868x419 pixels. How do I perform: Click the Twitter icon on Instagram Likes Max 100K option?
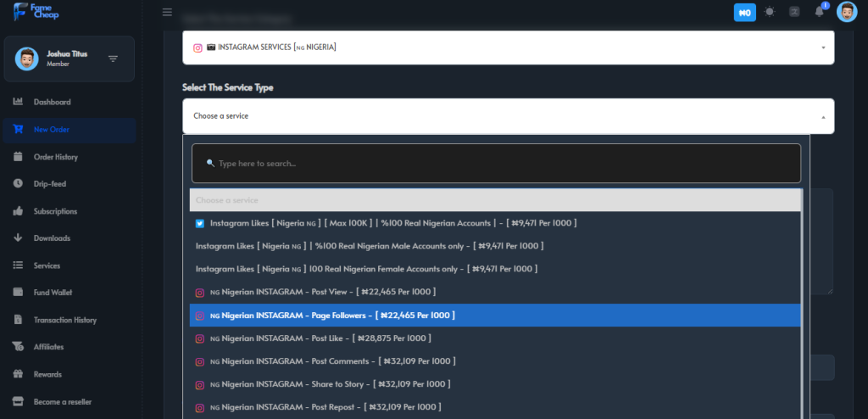pos(200,223)
